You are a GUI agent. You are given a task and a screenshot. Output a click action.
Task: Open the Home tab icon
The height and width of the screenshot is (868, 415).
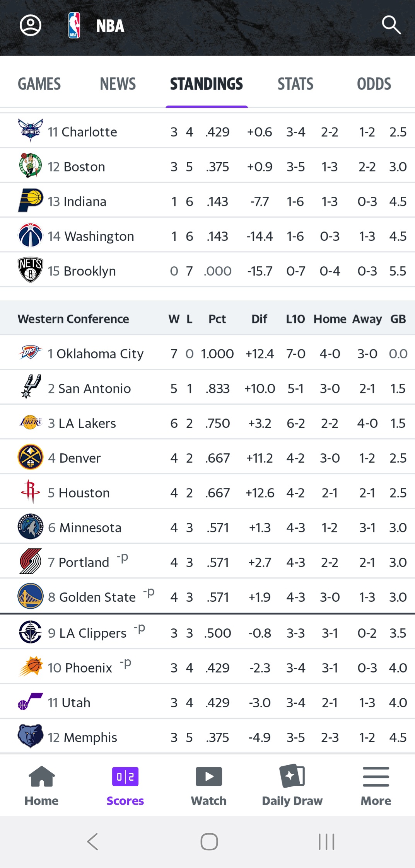point(41,777)
